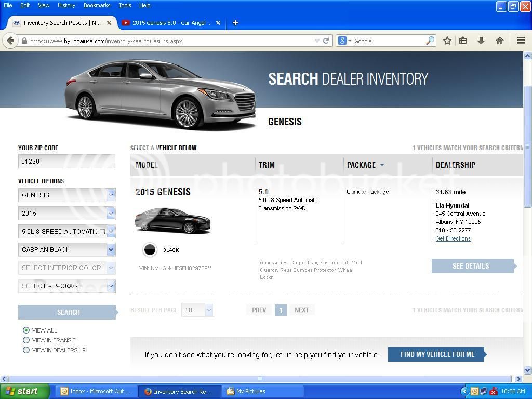This screenshot has height=399, width=532.
Task: Click the padlock site identity icon
Action: coord(24,41)
